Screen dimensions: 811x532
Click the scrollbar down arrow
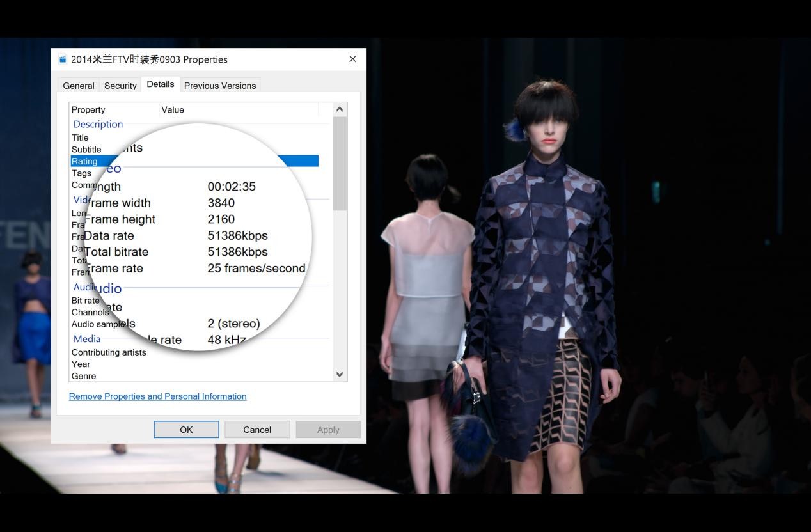coord(340,375)
